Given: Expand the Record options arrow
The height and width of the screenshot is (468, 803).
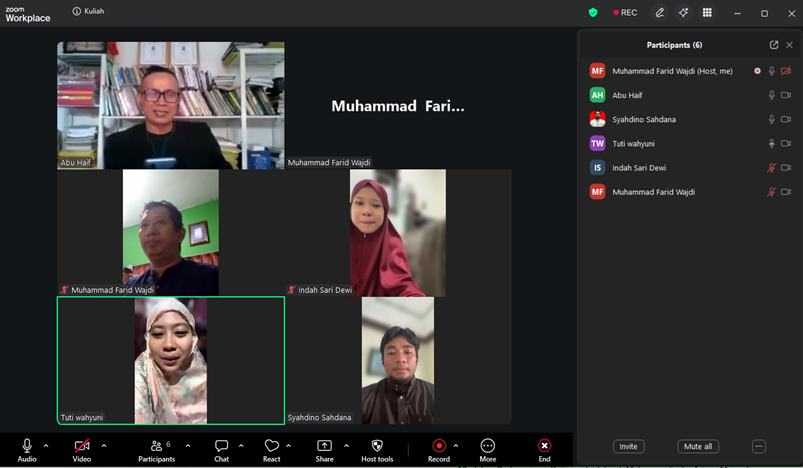Looking at the screenshot, I should click(x=456, y=446).
